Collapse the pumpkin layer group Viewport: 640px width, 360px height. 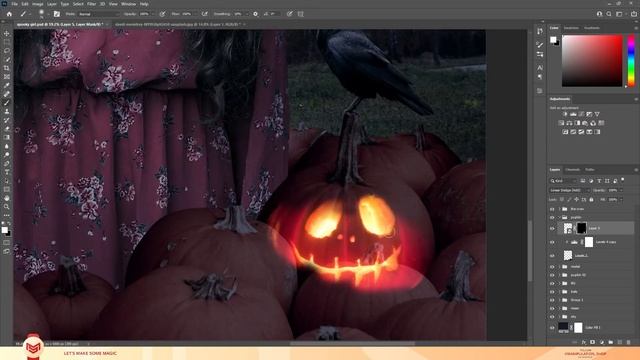click(560, 218)
